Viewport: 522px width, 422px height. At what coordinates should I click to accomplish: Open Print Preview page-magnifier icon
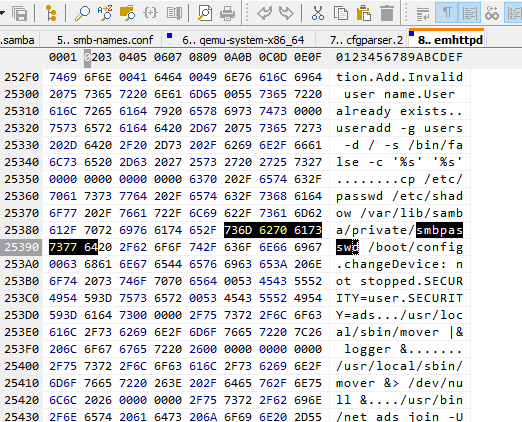205,13
